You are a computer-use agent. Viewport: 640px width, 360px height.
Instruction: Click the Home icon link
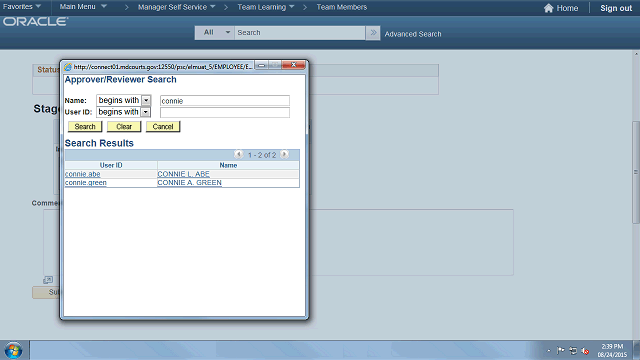(561, 8)
